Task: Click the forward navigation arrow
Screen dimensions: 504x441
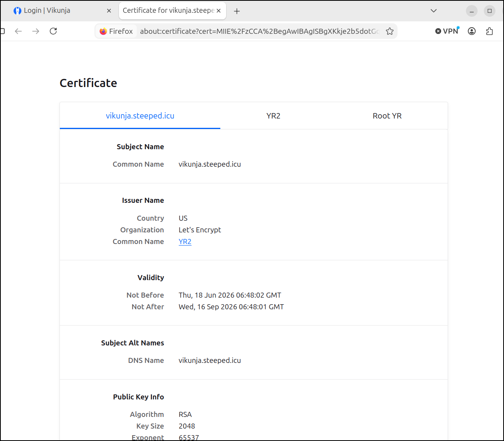Action: [x=36, y=31]
